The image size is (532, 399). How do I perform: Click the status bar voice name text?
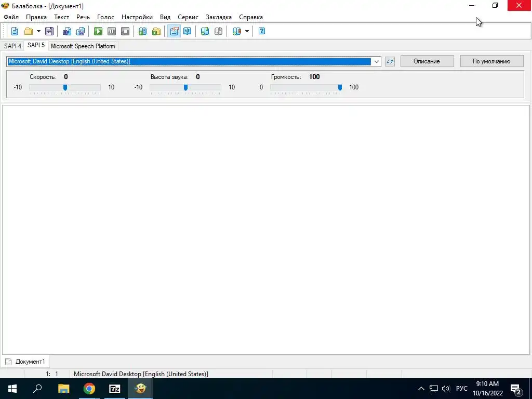[141, 374]
